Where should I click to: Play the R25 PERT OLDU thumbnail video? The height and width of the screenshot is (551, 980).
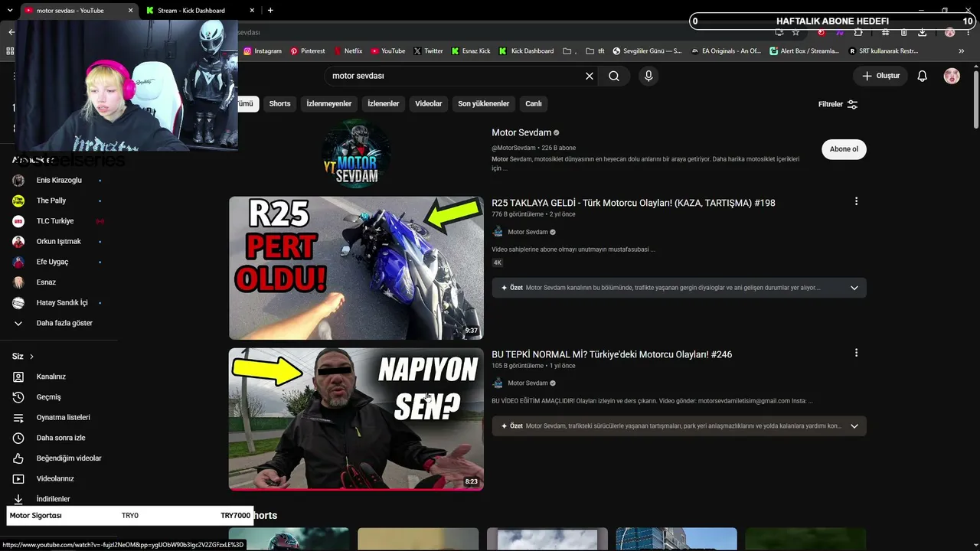pos(356,268)
